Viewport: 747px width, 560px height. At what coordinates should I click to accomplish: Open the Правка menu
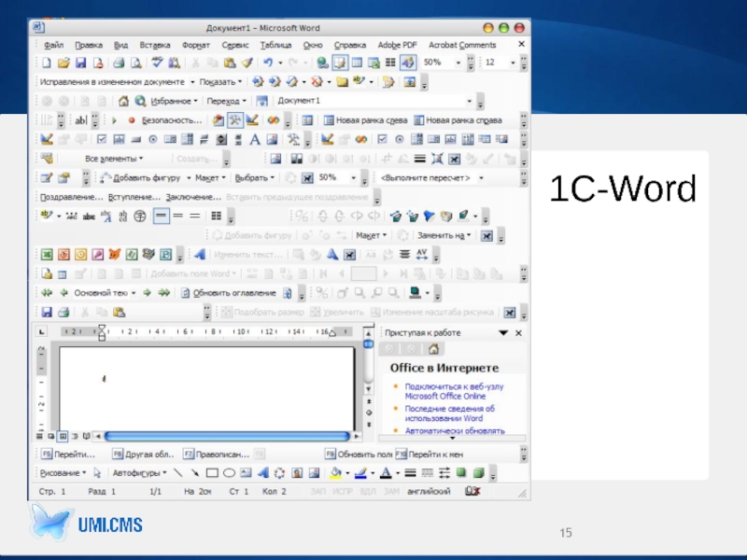(89, 45)
